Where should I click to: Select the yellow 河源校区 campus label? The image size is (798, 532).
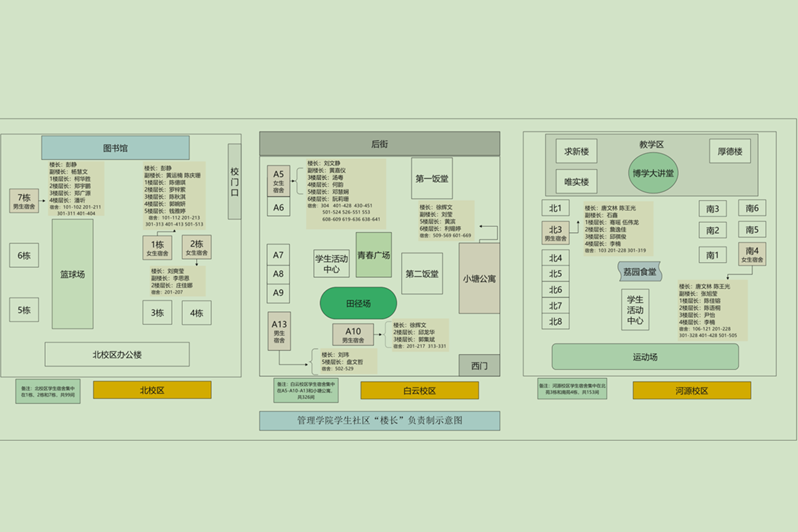click(692, 390)
